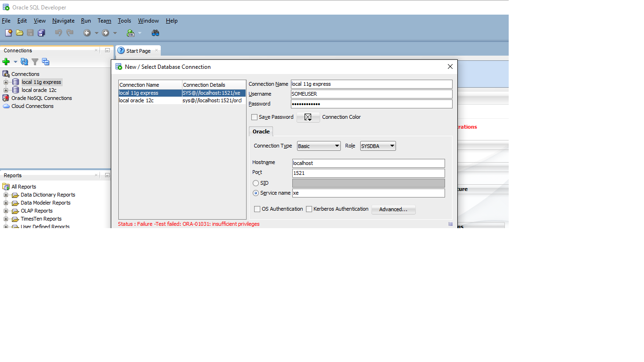Enable OS Authentication checkbox

point(257,209)
